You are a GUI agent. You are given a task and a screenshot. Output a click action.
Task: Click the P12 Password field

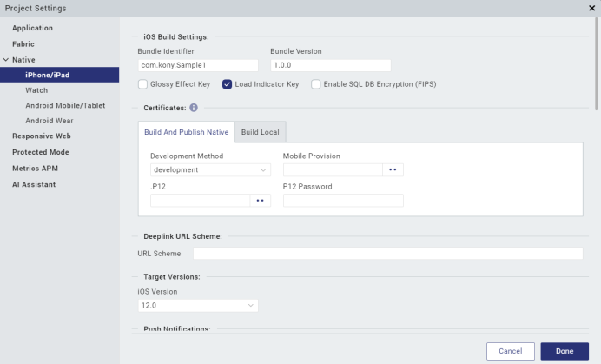click(x=343, y=201)
